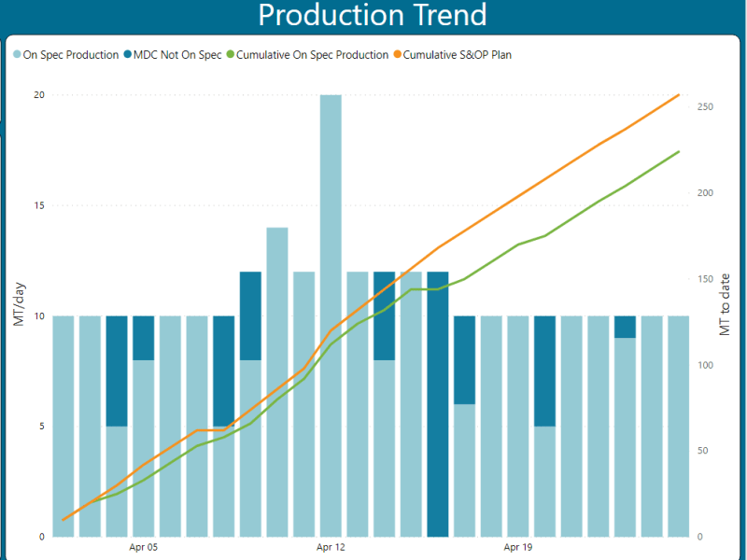Click the dark blue MDC Not On Spec legend dot

(127, 55)
